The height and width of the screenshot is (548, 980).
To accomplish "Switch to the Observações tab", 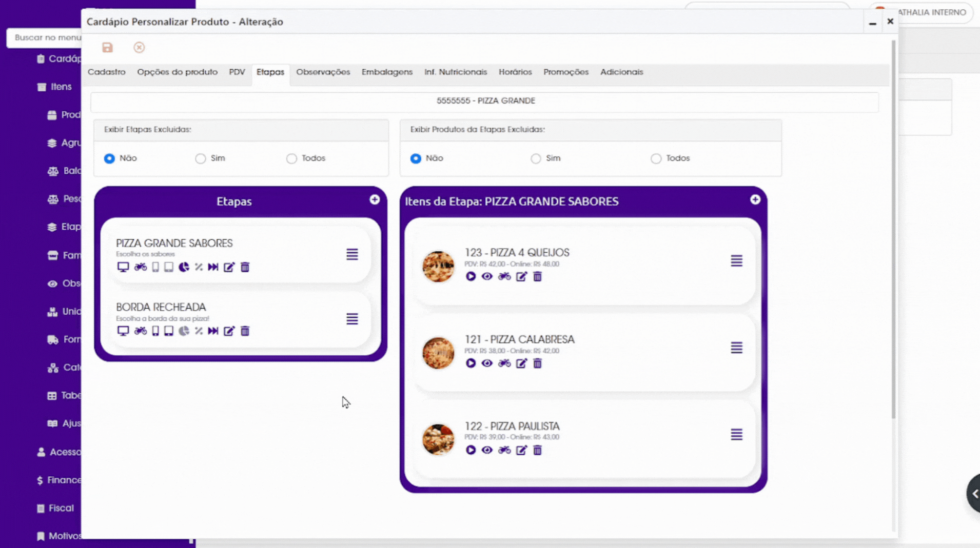I will (x=323, y=72).
